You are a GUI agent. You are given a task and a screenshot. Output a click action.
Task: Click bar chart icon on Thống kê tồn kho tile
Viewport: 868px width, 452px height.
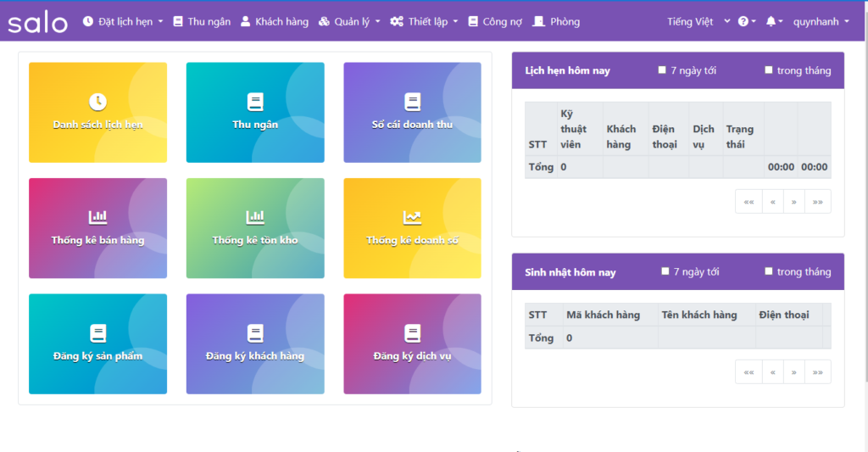pos(255,217)
